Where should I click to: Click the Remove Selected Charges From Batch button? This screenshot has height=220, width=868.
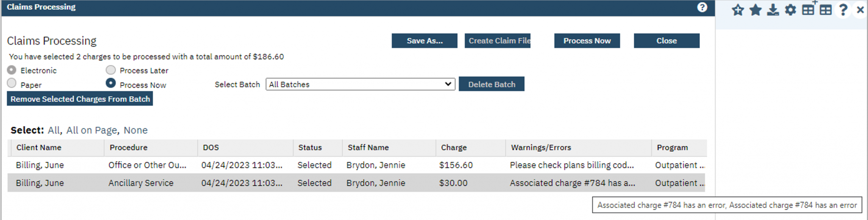point(80,99)
